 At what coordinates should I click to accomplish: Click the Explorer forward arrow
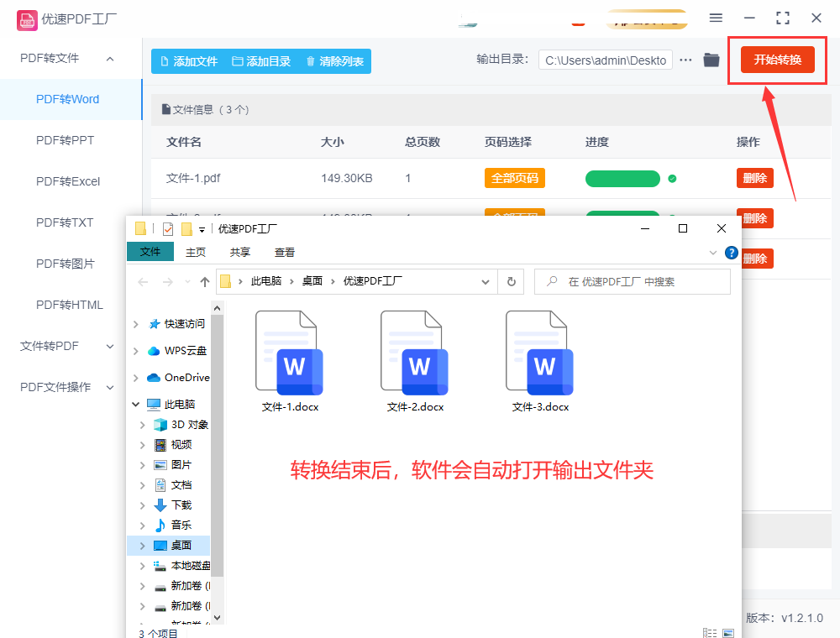click(168, 281)
